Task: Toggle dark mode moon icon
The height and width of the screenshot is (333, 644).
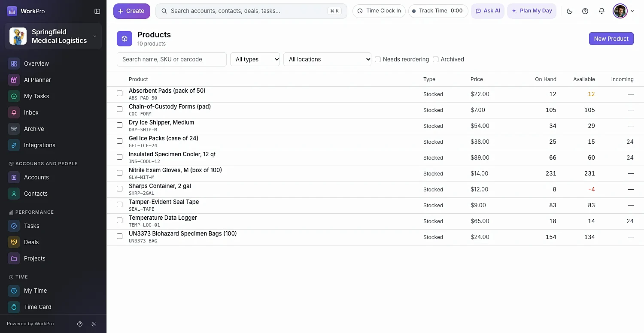Action: [570, 11]
